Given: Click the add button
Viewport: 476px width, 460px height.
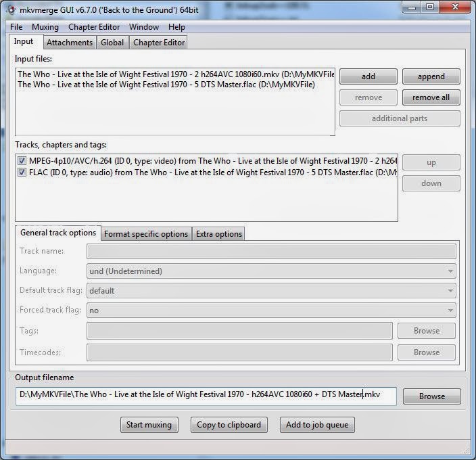Looking at the screenshot, I should (368, 76).
